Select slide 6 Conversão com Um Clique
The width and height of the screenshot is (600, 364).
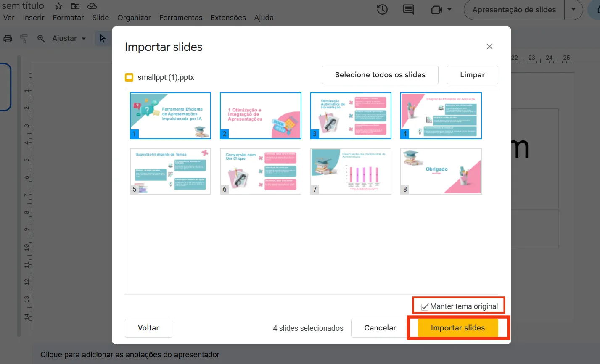coord(260,171)
